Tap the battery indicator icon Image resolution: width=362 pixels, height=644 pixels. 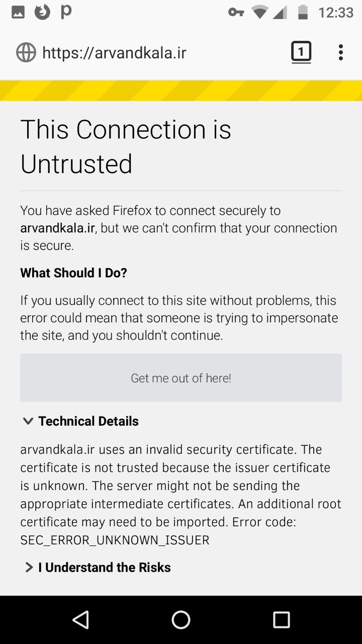point(303,12)
